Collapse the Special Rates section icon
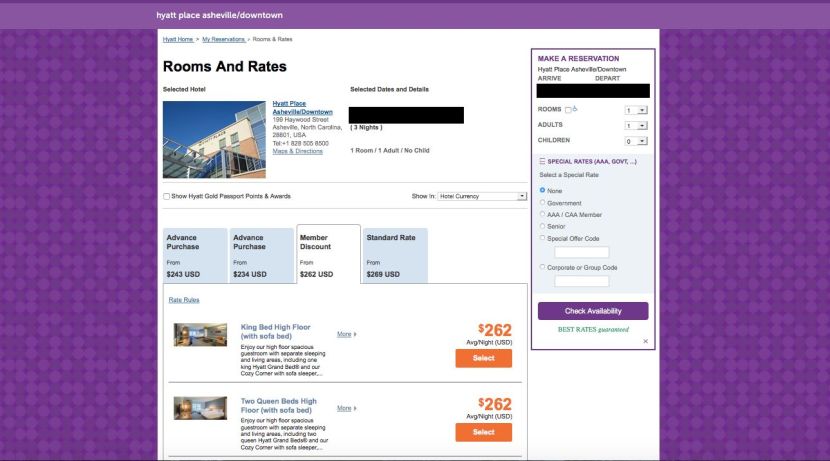830x461 pixels. pyautogui.click(x=542, y=160)
